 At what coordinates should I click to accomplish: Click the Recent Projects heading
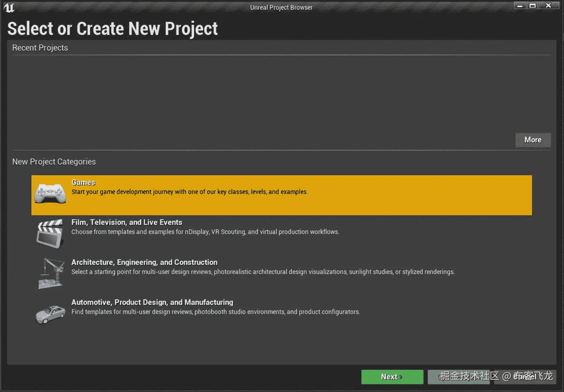[40, 48]
